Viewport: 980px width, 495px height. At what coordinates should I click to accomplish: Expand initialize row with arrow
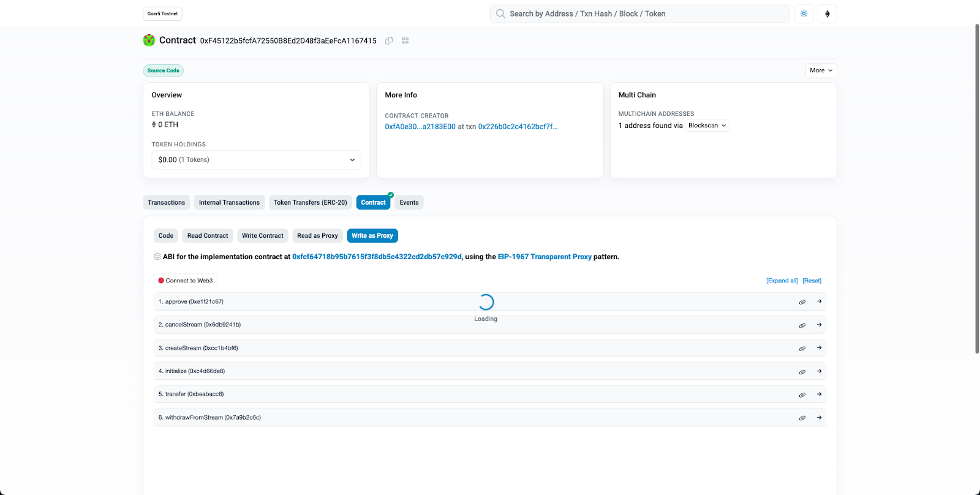(819, 371)
